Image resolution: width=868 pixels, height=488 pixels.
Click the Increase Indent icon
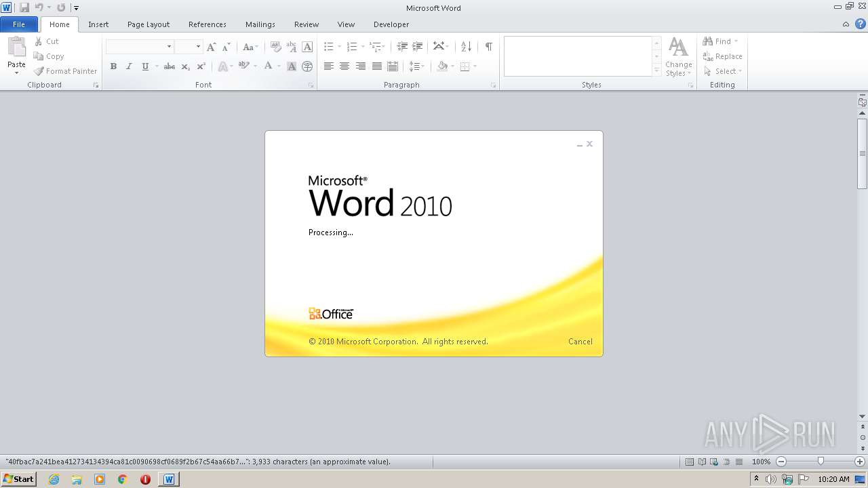click(418, 47)
